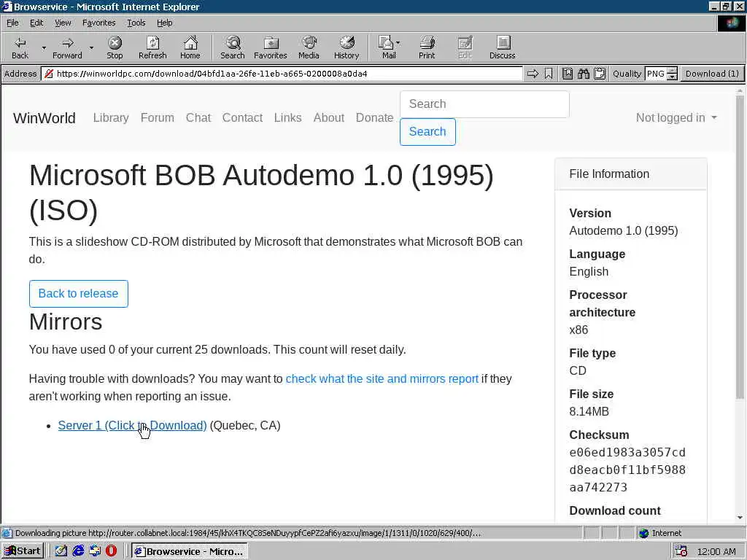This screenshot has height=560, width=747.
Task: Open the Forward button history dropdown arrow
Action: (91, 47)
